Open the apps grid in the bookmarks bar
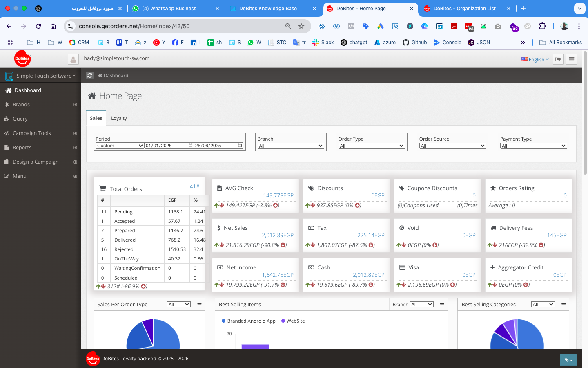The image size is (588, 368). point(11,43)
